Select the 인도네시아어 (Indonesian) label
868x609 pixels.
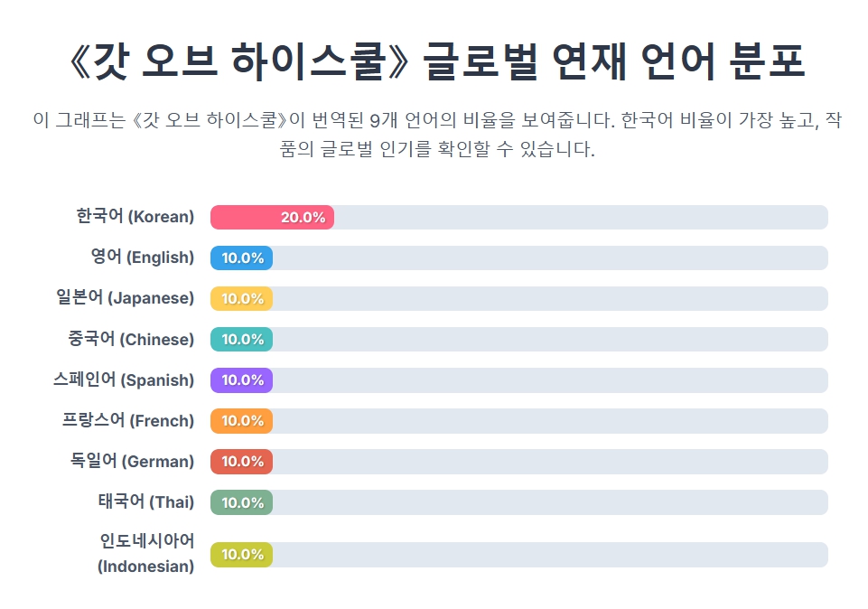click(146, 554)
